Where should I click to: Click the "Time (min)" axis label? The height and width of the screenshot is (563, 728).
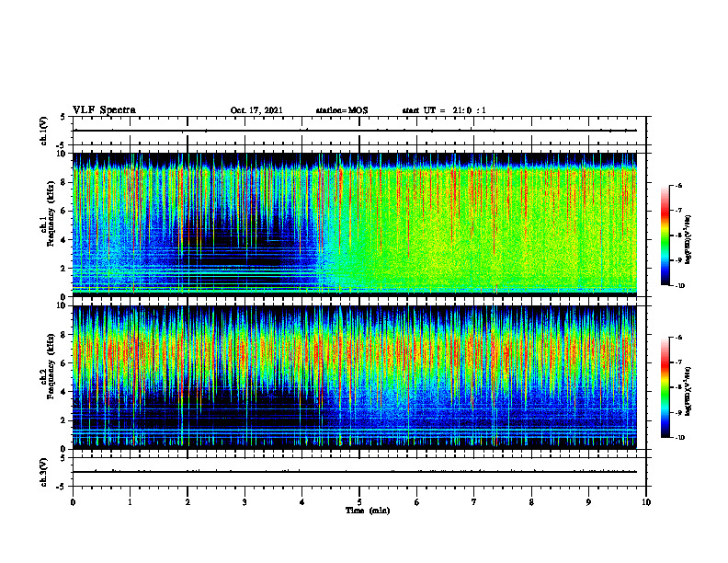pyautogui.click(x=368, y=511)
